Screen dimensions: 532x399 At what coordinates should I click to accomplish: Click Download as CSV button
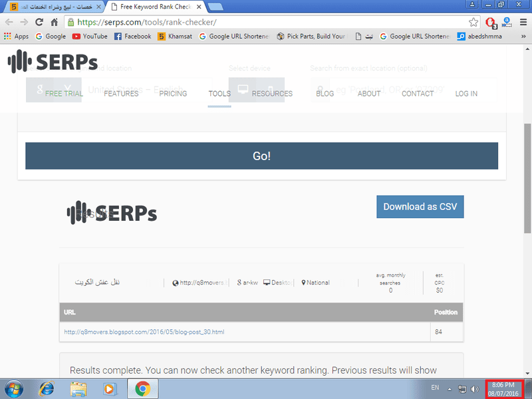(420, 207)
